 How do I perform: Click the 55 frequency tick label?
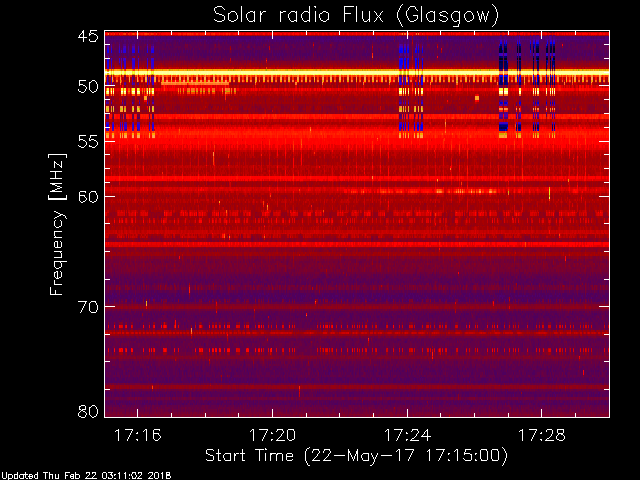pyautogui.click(x=88, y=142)
